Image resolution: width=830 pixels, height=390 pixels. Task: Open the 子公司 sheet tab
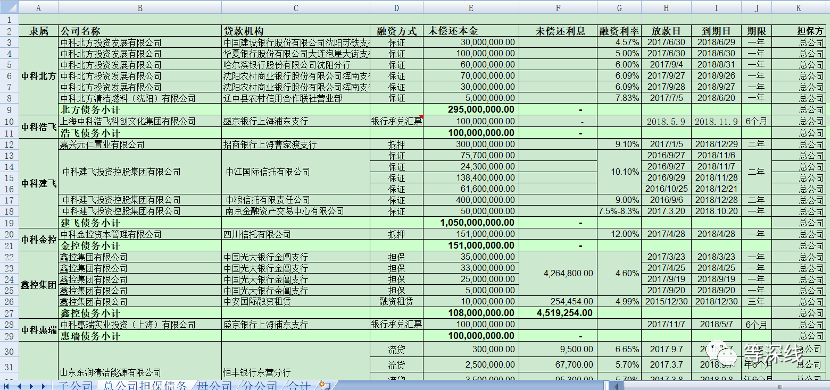coord(75,386)
